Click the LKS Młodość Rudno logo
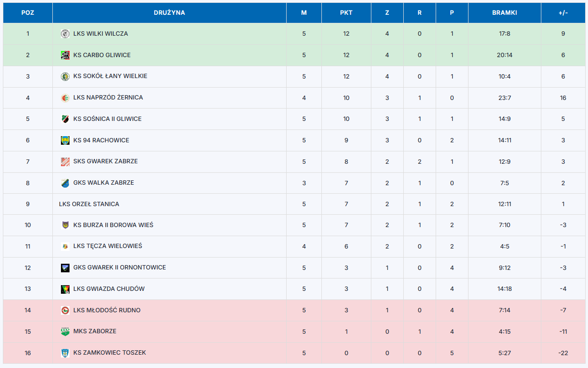 65,310
